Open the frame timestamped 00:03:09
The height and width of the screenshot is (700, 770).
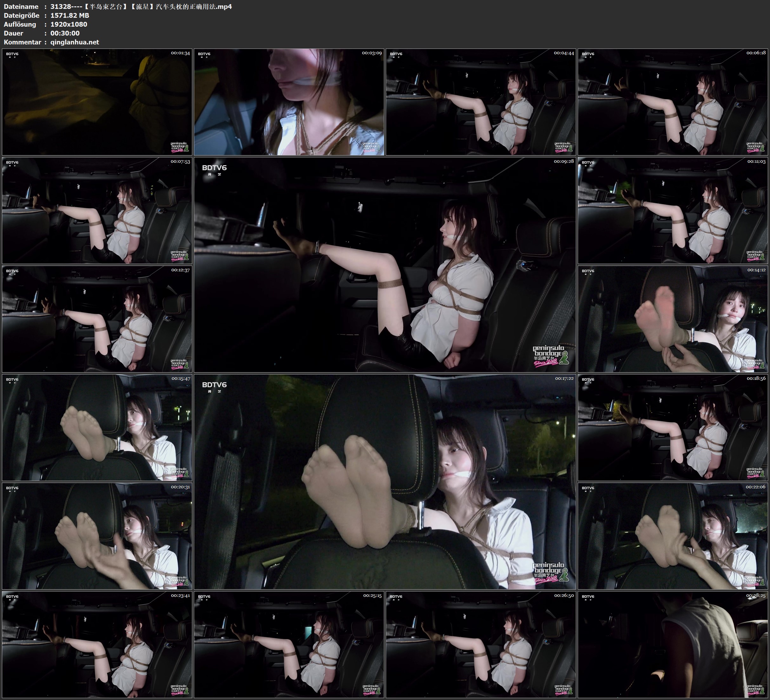coord(289,102)
